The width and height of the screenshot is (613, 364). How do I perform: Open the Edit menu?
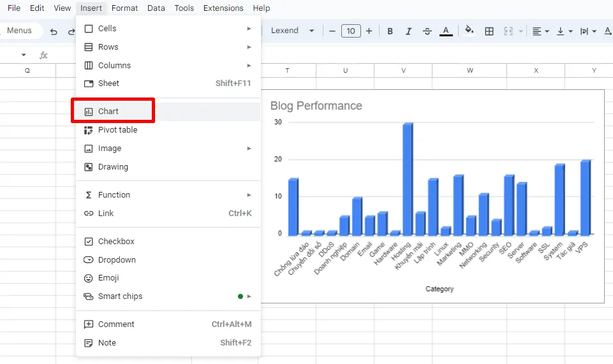[x=37, y=8]
